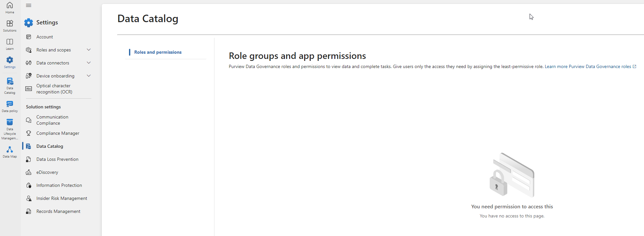
Task: Click the Data Loss Prevention icon
Action: click(x=29, y=159)
